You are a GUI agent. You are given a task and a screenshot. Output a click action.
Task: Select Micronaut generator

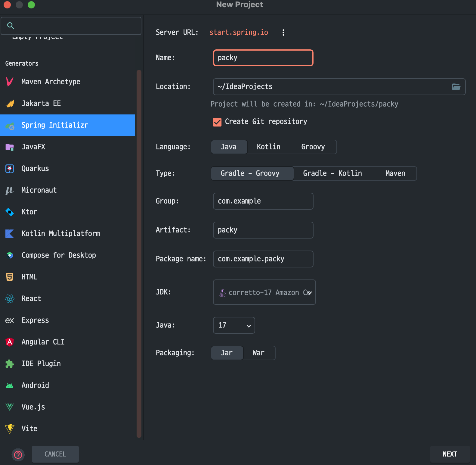pos(67,190)
